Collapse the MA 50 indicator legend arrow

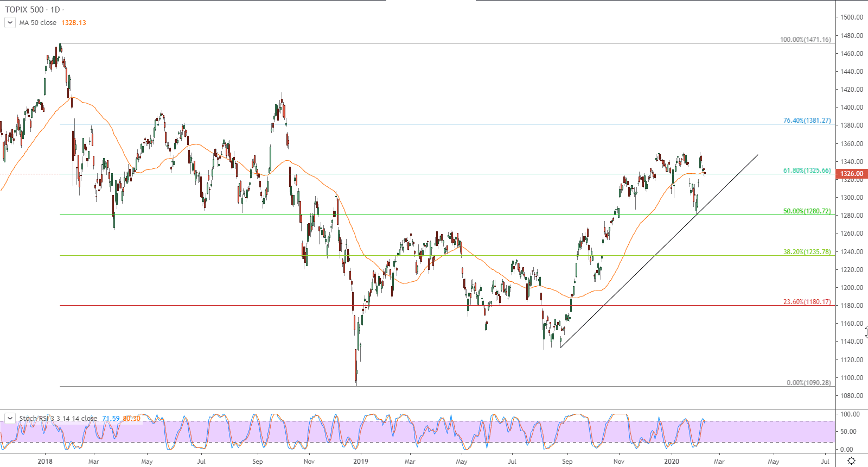coord(10,23)
